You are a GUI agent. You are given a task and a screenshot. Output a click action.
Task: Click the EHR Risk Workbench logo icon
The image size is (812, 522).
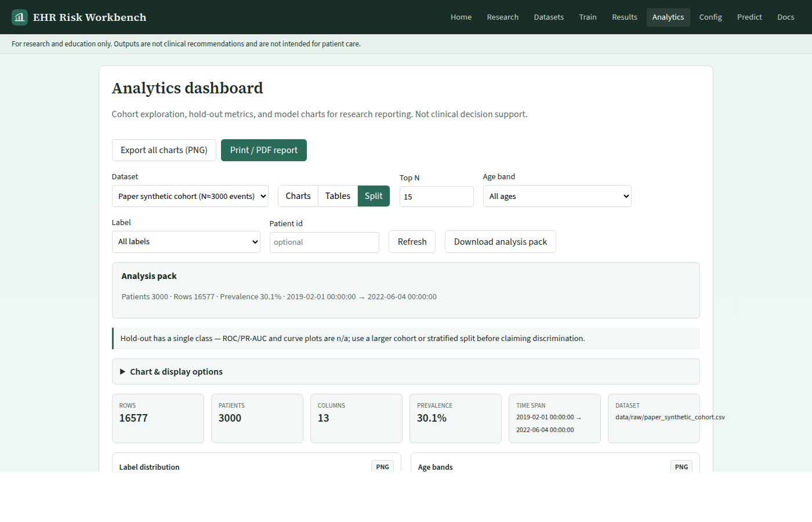pyautogui.click(x=20, y=17)
